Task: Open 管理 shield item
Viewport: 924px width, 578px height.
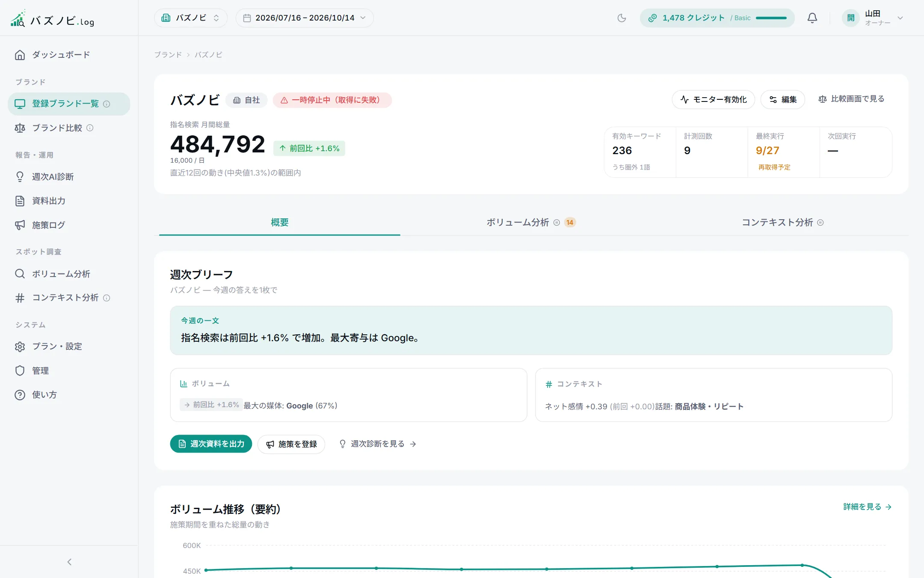Action: [69, 371]
